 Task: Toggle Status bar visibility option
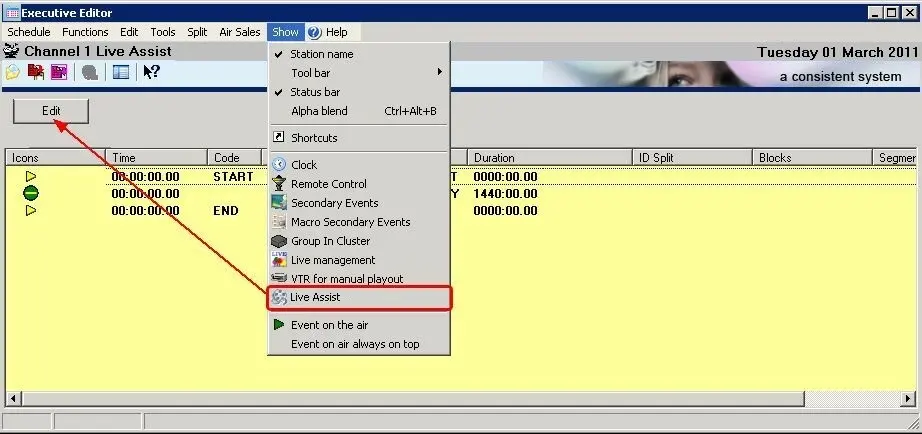pyautogui.click(x=315, y=92)
